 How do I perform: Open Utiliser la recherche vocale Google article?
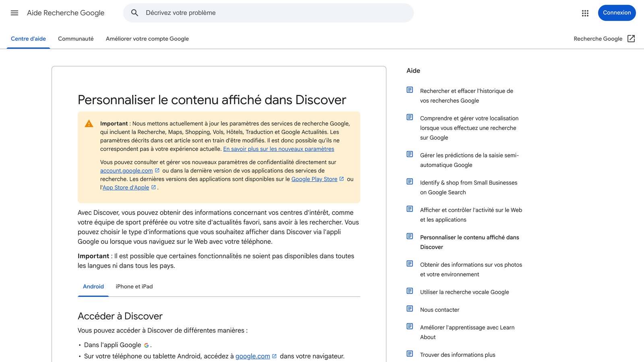point(464,292)
